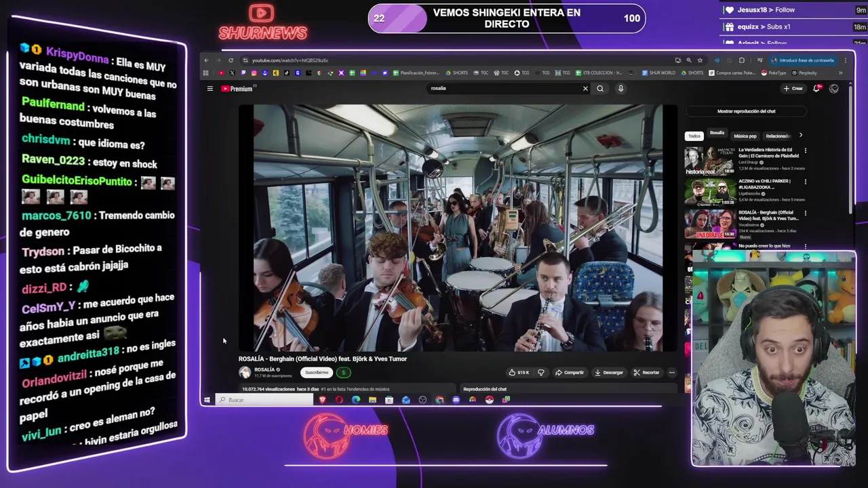Open options for ACZINO vs CHILI PARKER video

tap(805, 182)
